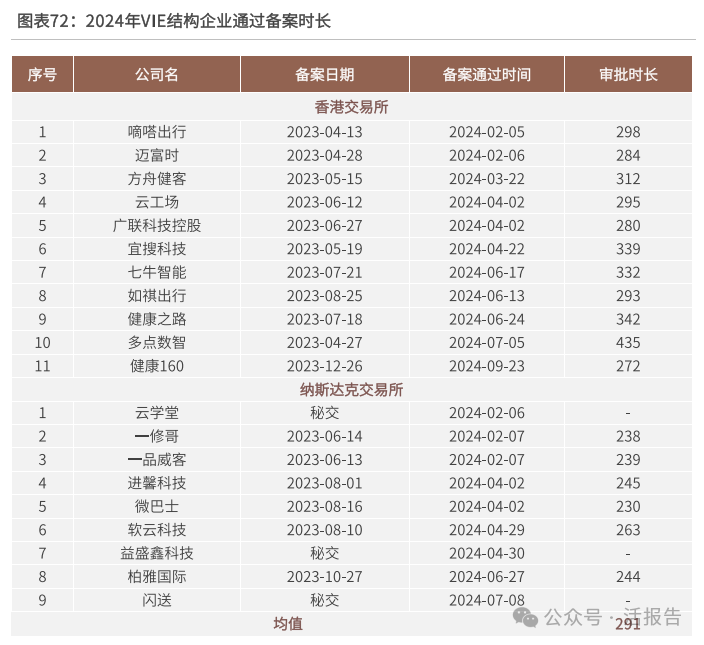The width and height of the screenshot is (704, 645).
Task: Select company name '软云科技'
Action: click(x=157, y=530)
